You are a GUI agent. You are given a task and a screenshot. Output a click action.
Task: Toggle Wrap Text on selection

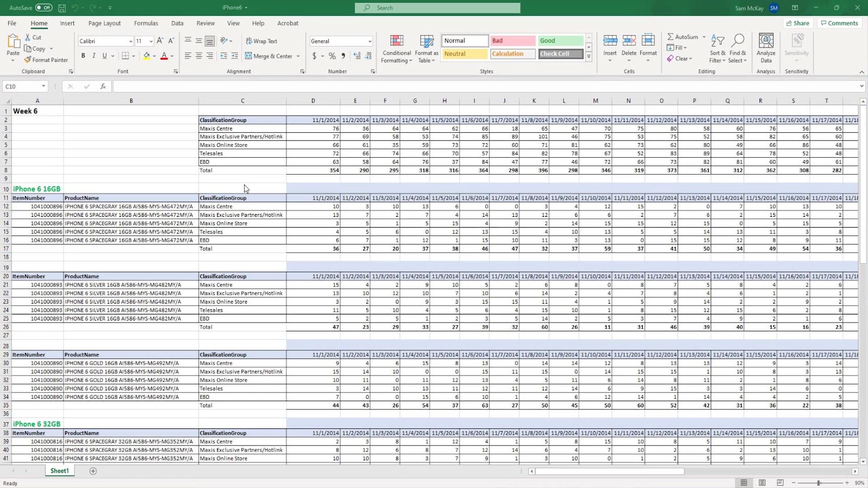pos(261,41)
